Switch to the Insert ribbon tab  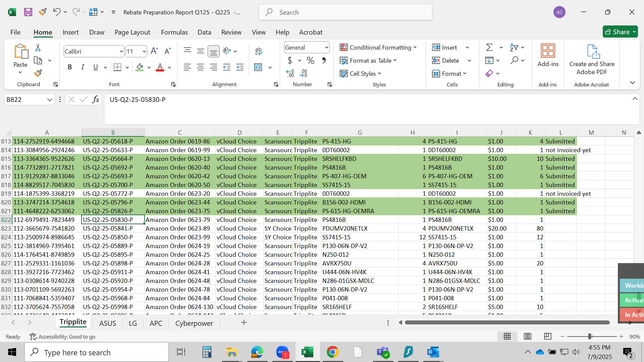(70, 32)
